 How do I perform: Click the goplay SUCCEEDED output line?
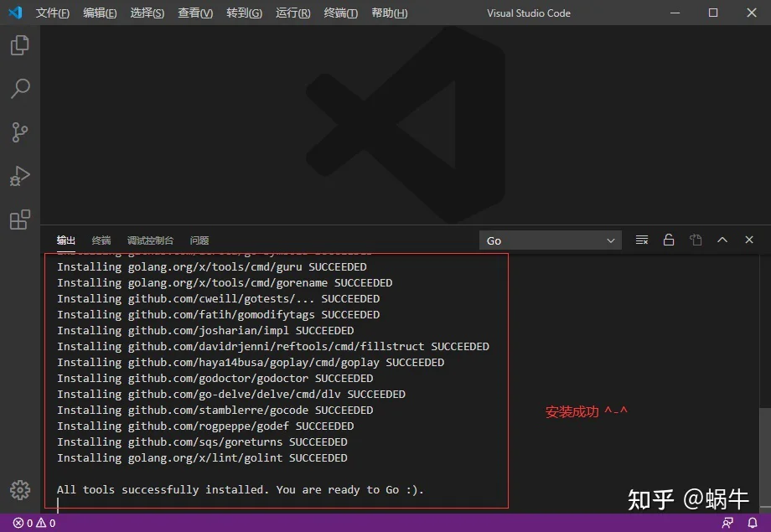click(251, 363)
